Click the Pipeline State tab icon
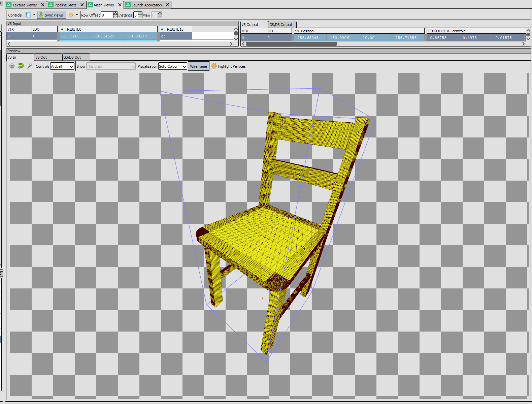 click(x=51, y=5)
